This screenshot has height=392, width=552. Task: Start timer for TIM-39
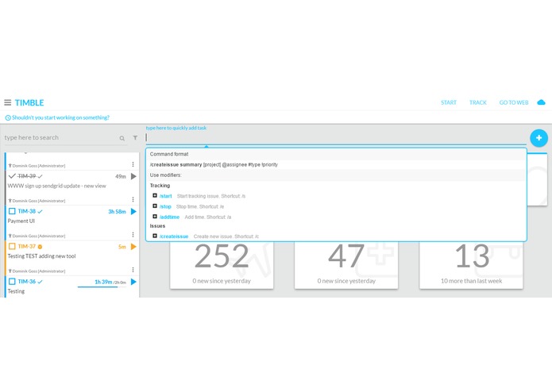pyautogui.click(x=133, y=176)
